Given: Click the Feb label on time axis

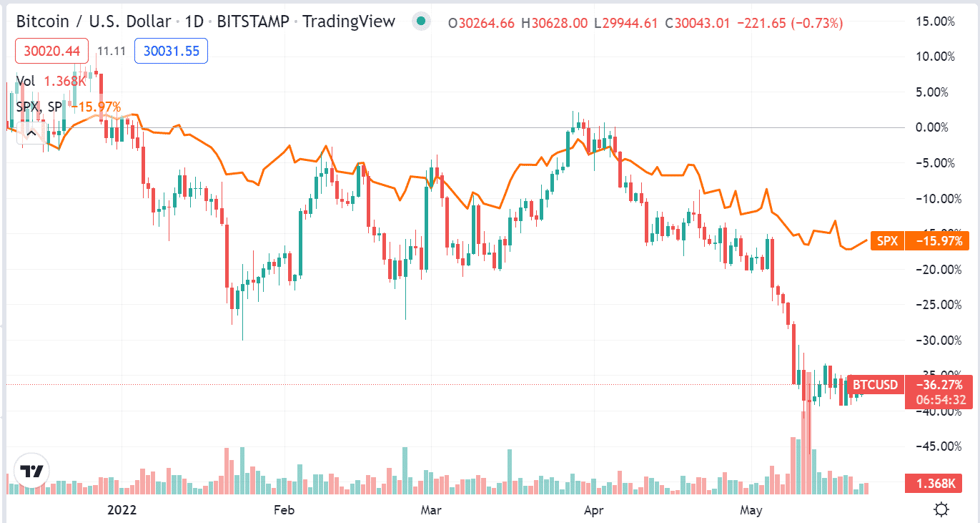Looking at the screenshot, I should tap(284, 510).
